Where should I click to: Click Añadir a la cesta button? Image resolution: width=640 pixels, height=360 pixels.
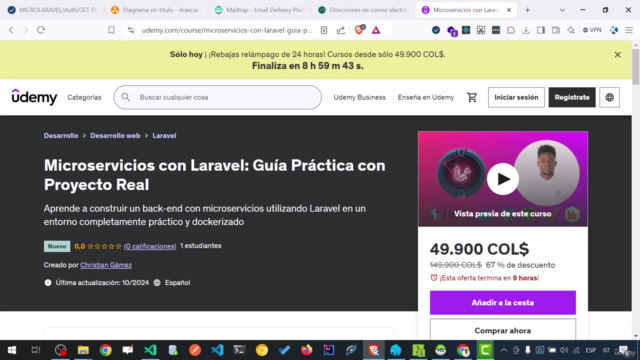pyautogui.click(x=502, y=302)
